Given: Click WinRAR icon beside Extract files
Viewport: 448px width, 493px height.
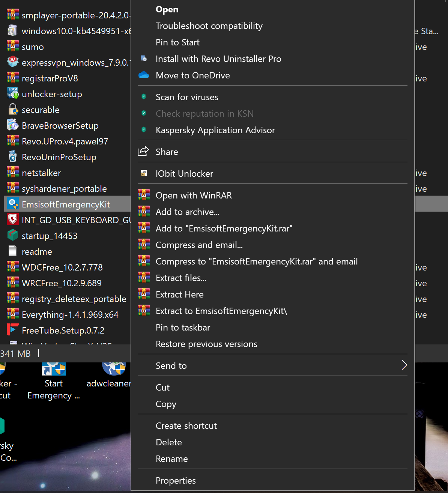Looking at the screenshot, I should click(144, 278).
